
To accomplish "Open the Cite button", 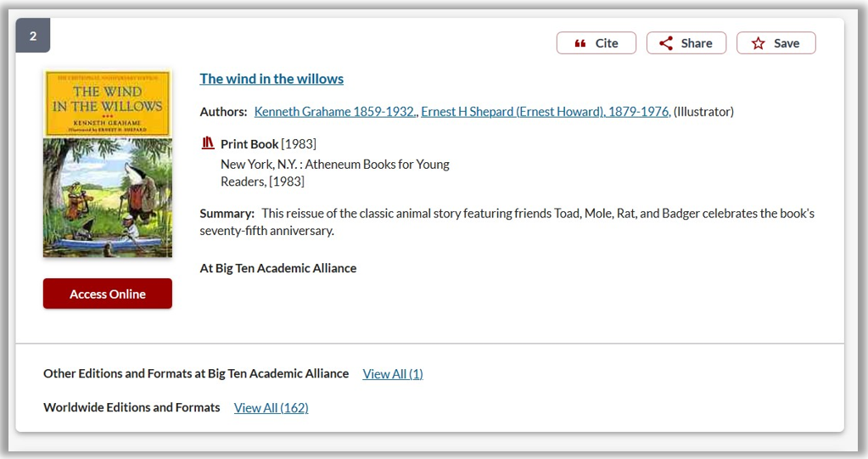I will (596, 43).
